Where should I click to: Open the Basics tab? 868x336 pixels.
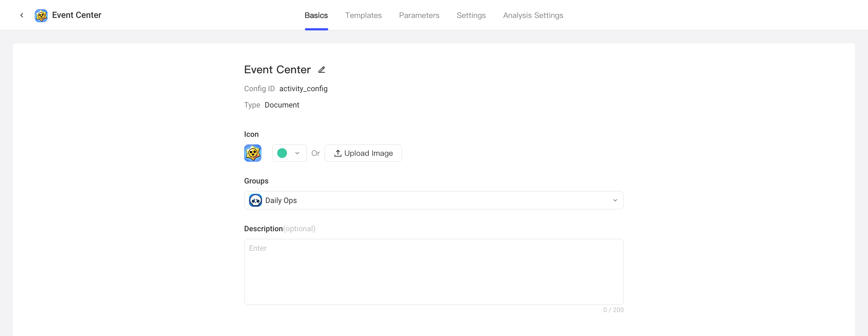(316, 15)
